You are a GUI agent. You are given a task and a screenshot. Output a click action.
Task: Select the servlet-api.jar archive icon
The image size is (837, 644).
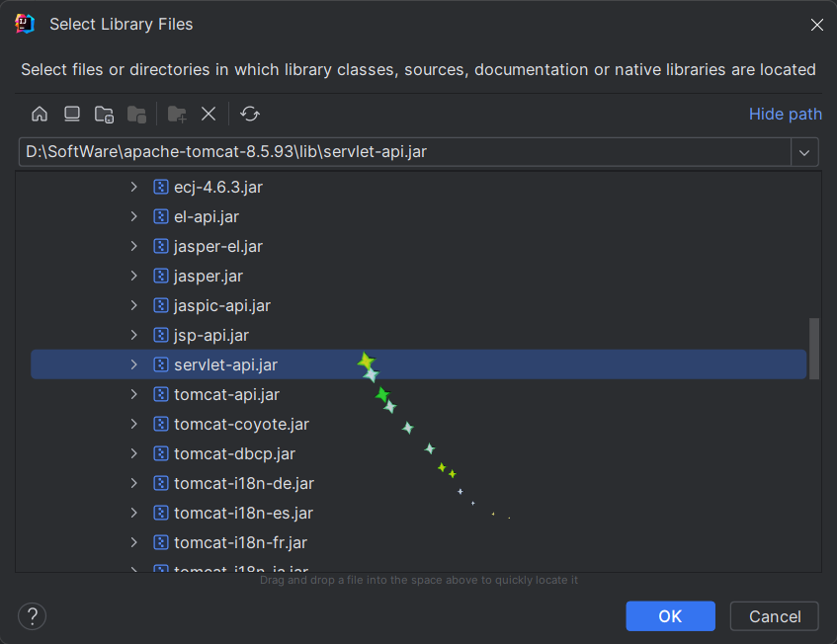[161, 364]
